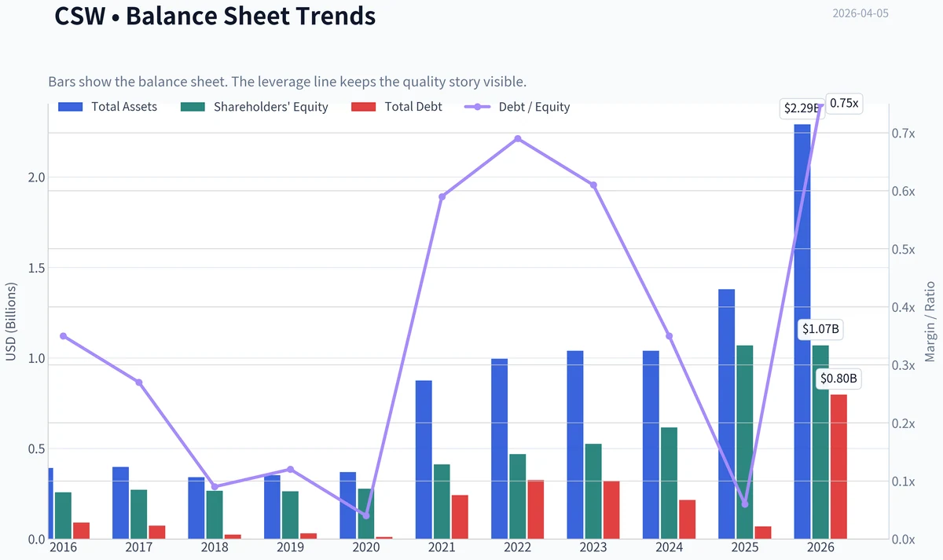The image size is (943, 560).
Task: Click the 2026-04-05 date stamp
Action: 860,13
